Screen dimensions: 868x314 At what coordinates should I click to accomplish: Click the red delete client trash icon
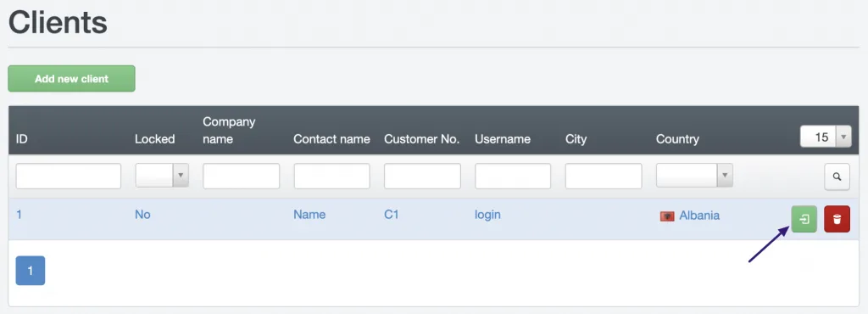coord(837,219)
